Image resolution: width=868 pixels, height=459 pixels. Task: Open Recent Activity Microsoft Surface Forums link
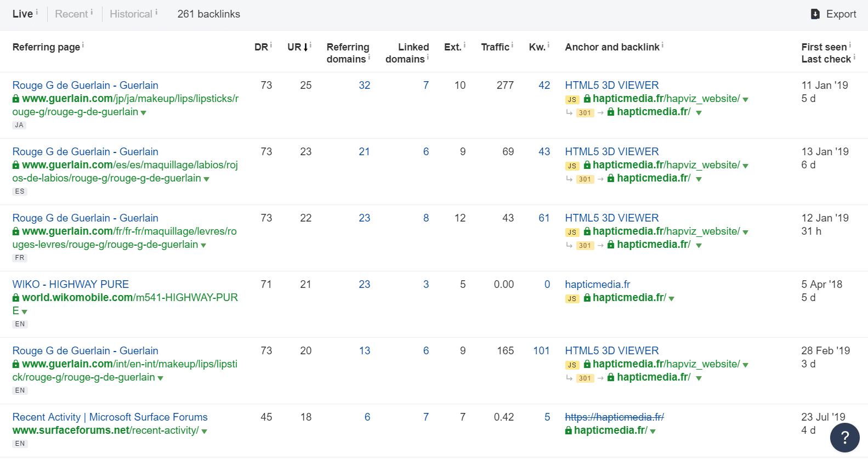[x=110, y=417]
